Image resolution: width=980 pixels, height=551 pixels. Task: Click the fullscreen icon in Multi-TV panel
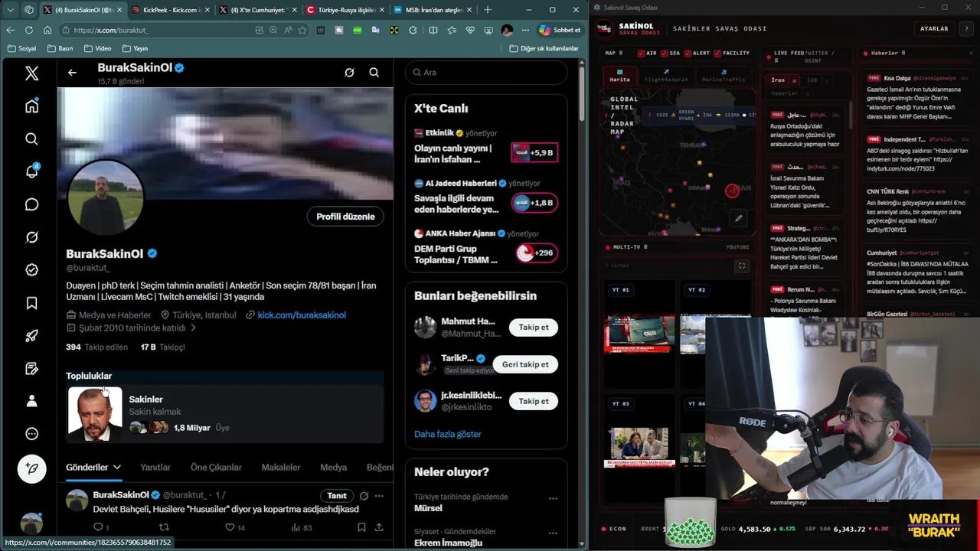pos(741,266)
